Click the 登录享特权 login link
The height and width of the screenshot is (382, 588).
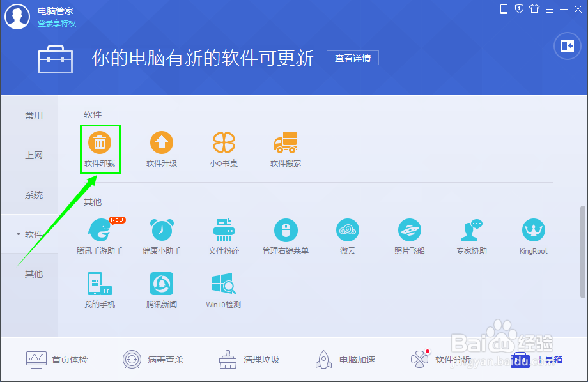tap(57, 23)
